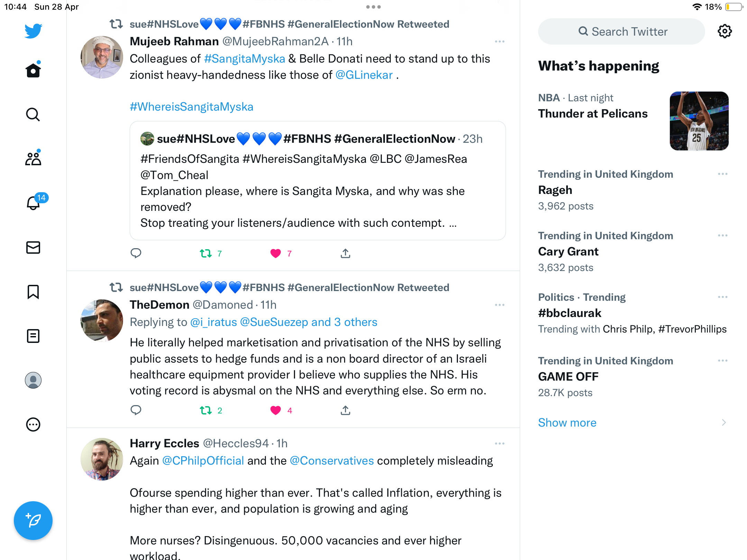Open settings gear beside search
Image resolution: width=747 pixels, height=560 pixels.
coord(725,31)
